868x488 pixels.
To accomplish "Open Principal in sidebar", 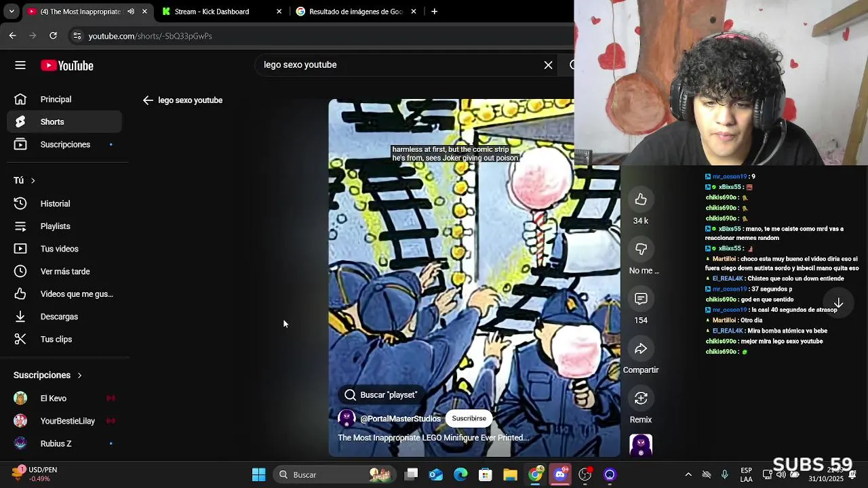I will click(64, 100).
